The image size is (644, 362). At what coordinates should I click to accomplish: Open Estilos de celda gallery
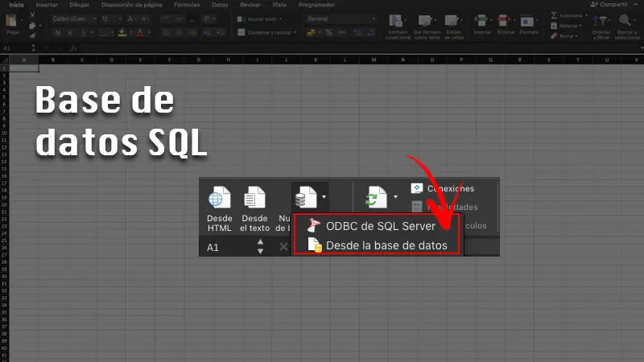[x=453, y=27]
